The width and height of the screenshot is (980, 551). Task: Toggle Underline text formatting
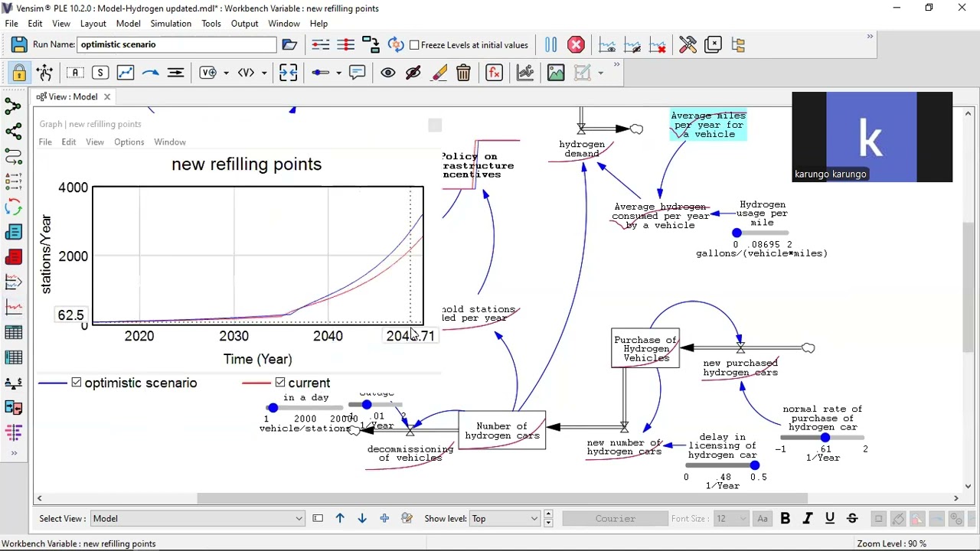click(829, 519)
